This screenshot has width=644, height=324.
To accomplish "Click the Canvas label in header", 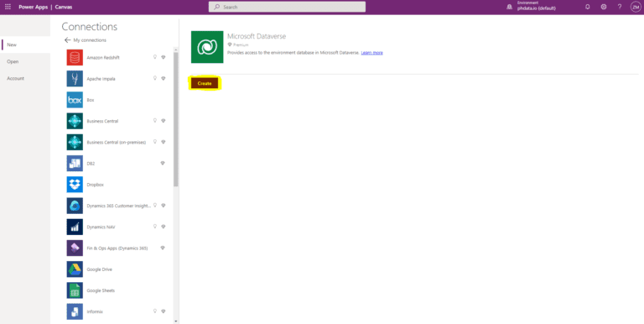I will tap(64, 7).
